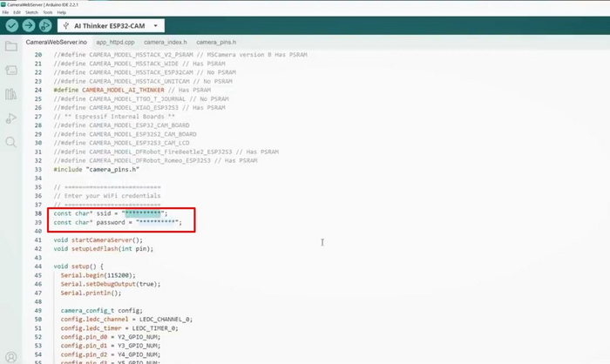Upload the sketch with the arrow button
Viewport: 610px width, 364px height.
(28, 26)
